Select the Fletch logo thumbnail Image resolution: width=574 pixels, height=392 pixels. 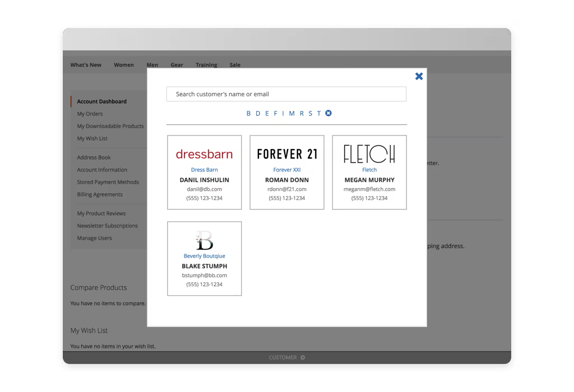click(x=369, y=154)
